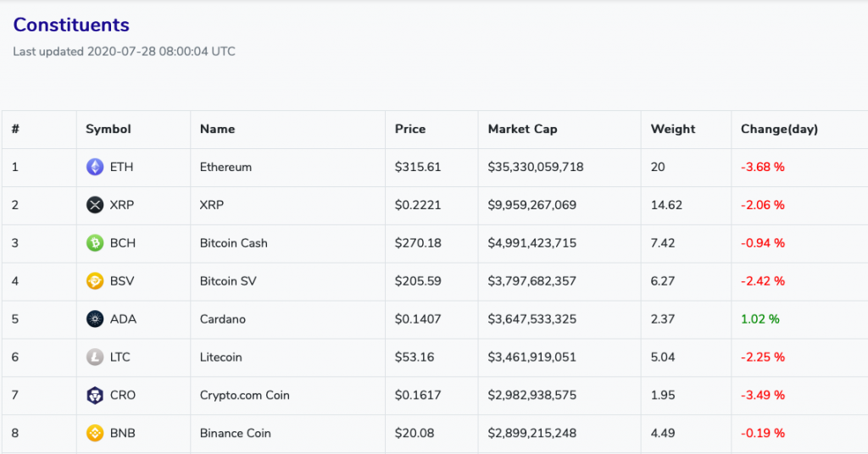This screenshot has height=454, width=868.
Task: Click the $35,330,059,718 market cap
Action: (x=536, y=167)
